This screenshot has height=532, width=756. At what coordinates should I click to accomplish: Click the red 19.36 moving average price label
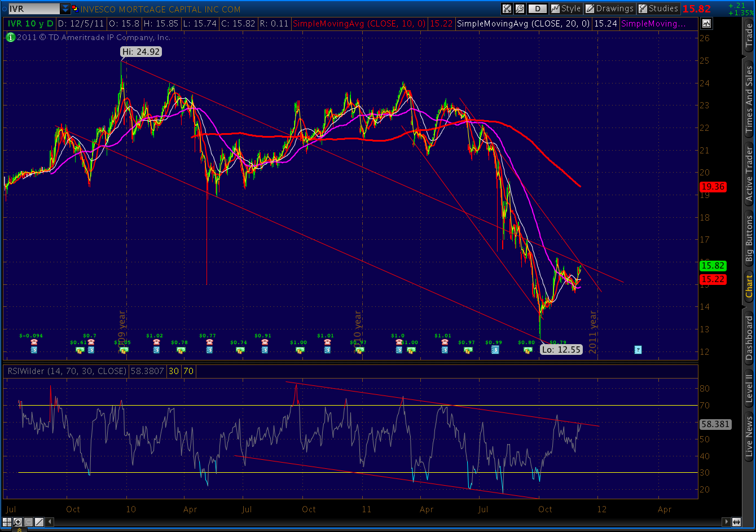tap(712, 186)
